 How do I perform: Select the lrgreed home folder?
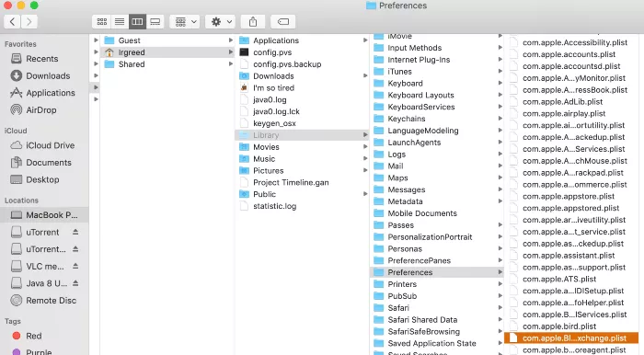click(x=167, y=52)
